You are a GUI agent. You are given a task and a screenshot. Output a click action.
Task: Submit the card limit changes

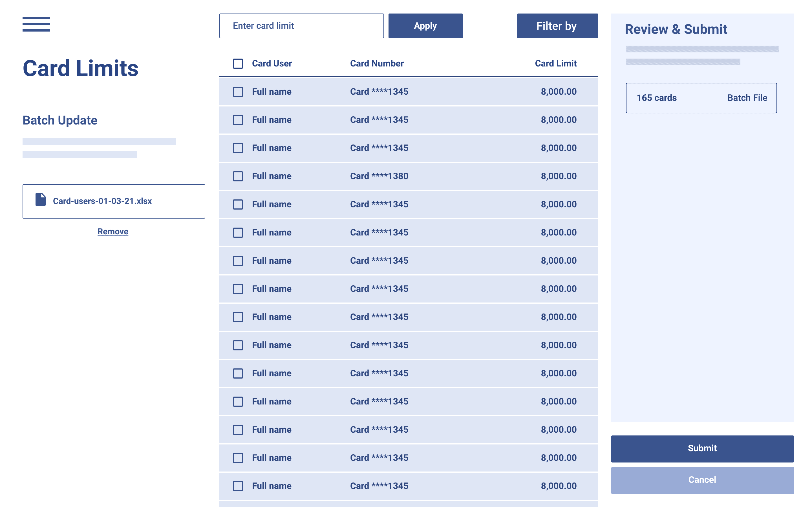[x=702, y=448]
